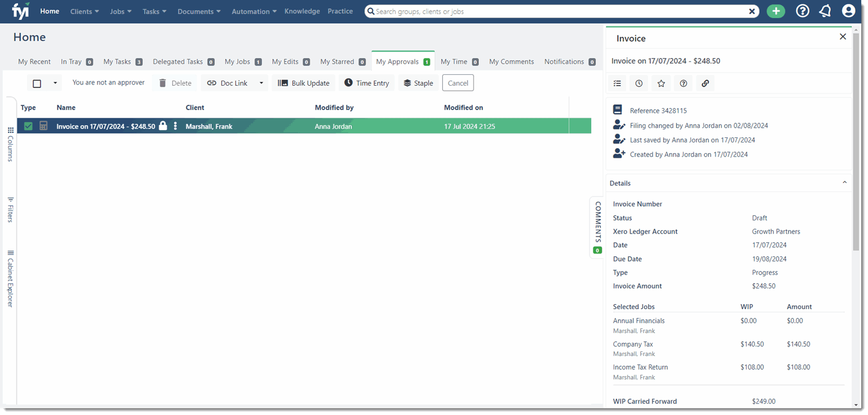Tick the select-all checkbox in toolbar
Image resolution: width=868 pixels, height=415 pixels.
(x=37, y=83)
